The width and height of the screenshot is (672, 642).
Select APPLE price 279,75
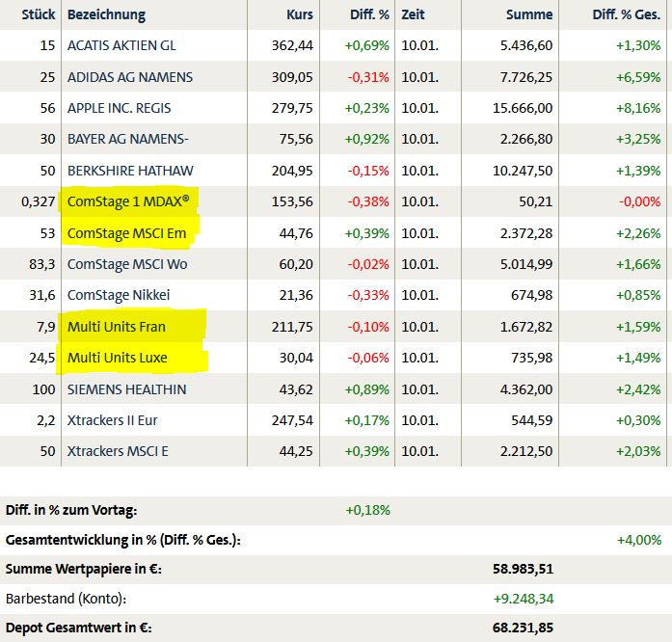pos(292,108)
